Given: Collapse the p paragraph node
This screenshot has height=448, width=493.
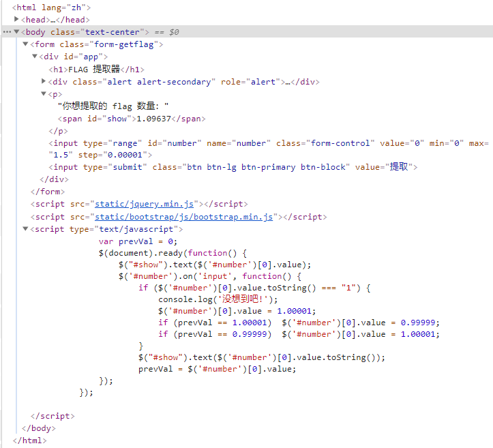Looking at the screenshot, I should point(44,93).
